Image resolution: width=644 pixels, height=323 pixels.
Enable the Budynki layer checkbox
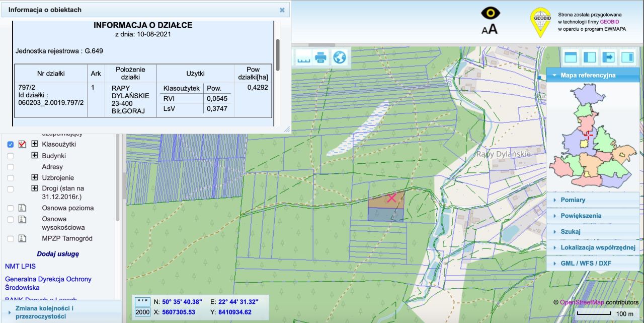click(11, 156)
